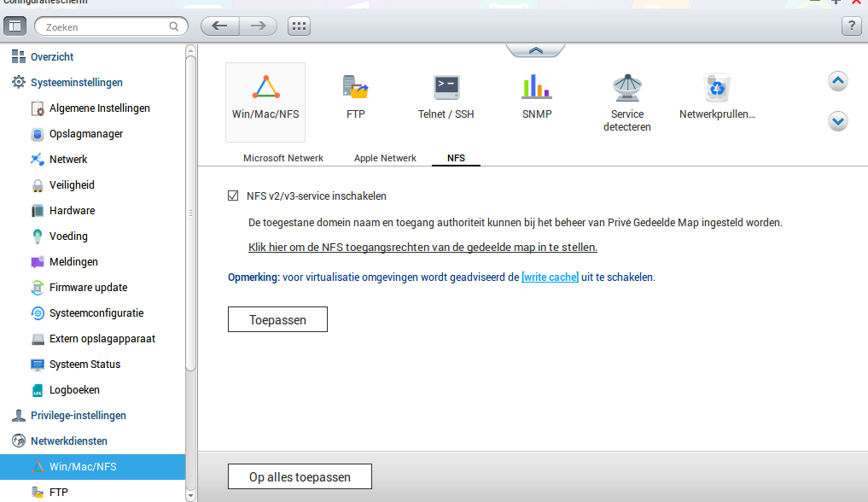Image resolution: width=868 pixels, height=502 pixels.
Task: Open Netwerkprullenbak recycle bin icon
Action: [x=717, y=88]
